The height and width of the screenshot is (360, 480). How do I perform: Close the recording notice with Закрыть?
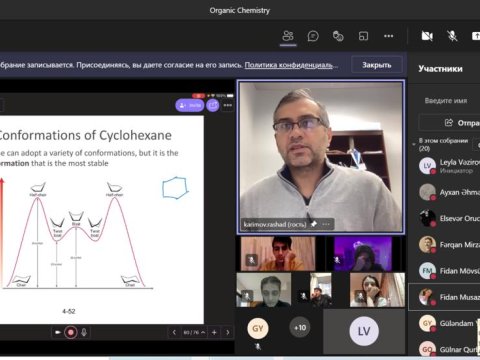(377, 65)
